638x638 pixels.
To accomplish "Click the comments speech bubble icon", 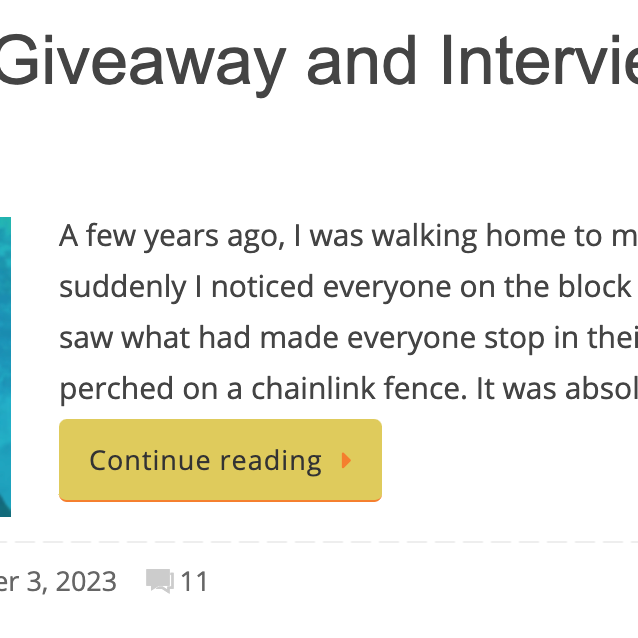I will [x=160, y=581].
